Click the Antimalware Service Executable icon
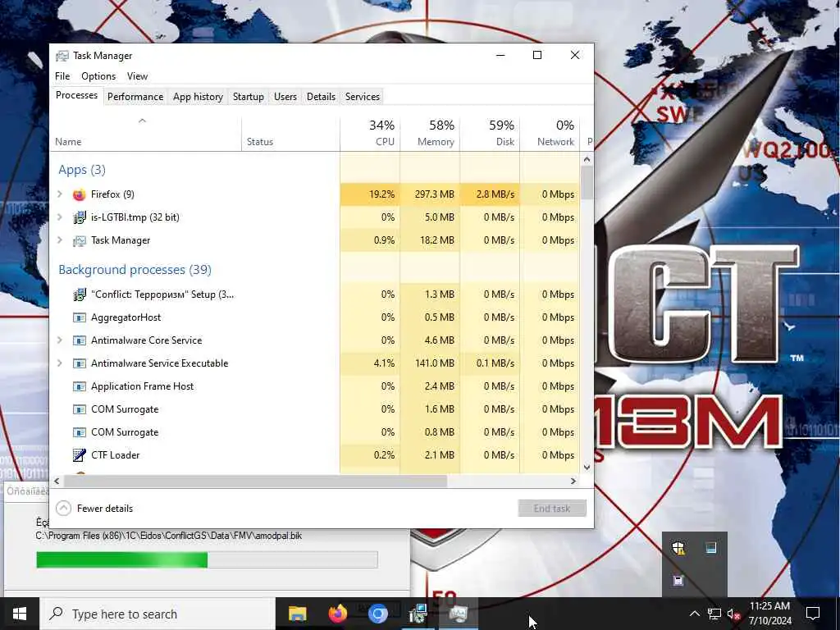Viewport: 840px width, 630px height. 80,363
